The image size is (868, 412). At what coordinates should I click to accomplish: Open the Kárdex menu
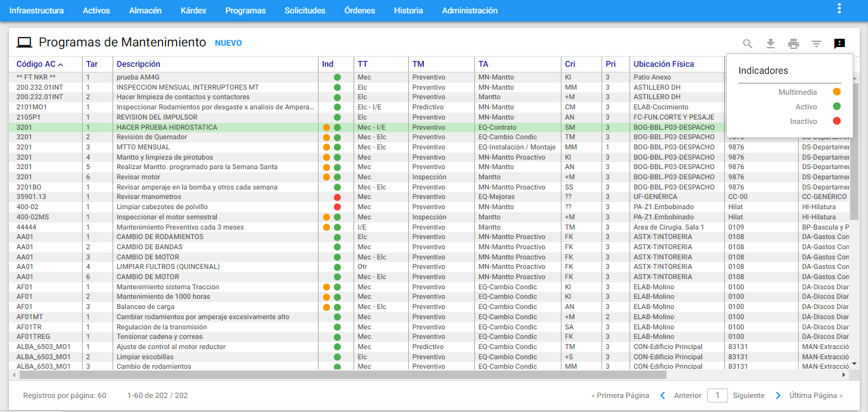[x=193, y=11]
